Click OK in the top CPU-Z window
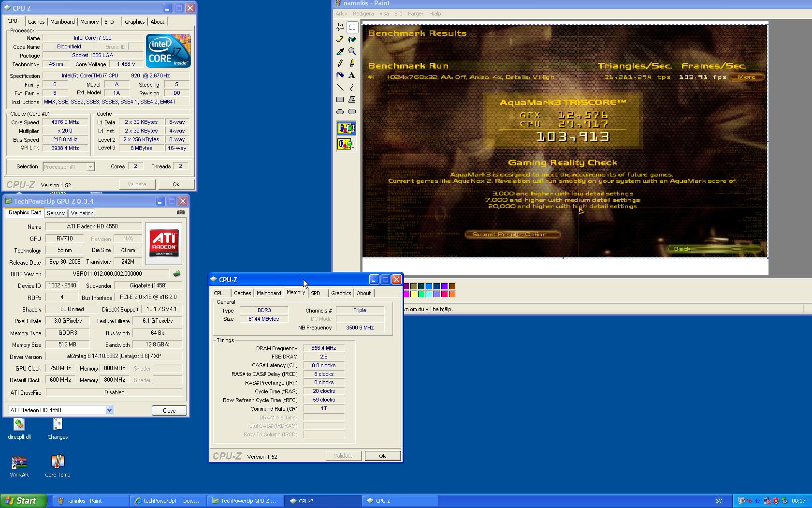Screen dimensions: 812x508 click(176, 184)
